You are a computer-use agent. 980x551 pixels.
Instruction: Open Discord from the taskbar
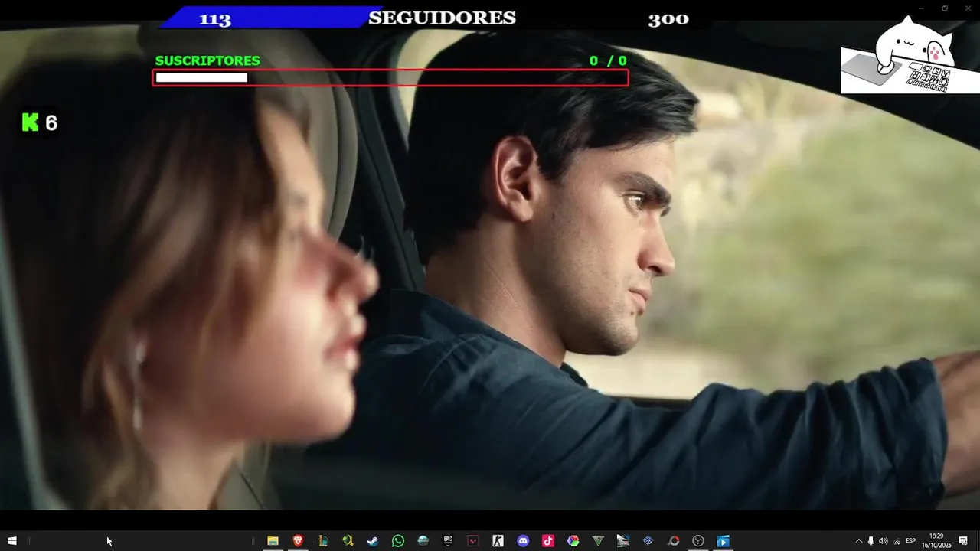click(x=523, y=541)
